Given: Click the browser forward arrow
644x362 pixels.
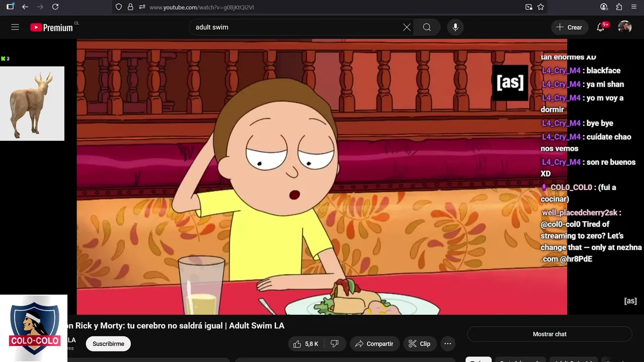Looking at the screenshot, I should click(40, 7).
